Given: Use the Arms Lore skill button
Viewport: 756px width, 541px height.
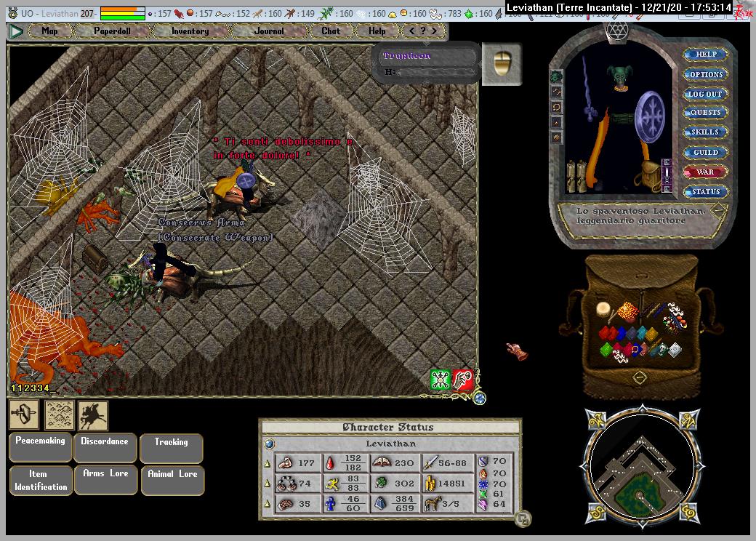Looking at the screenshot, I should [x=105, y=480].
